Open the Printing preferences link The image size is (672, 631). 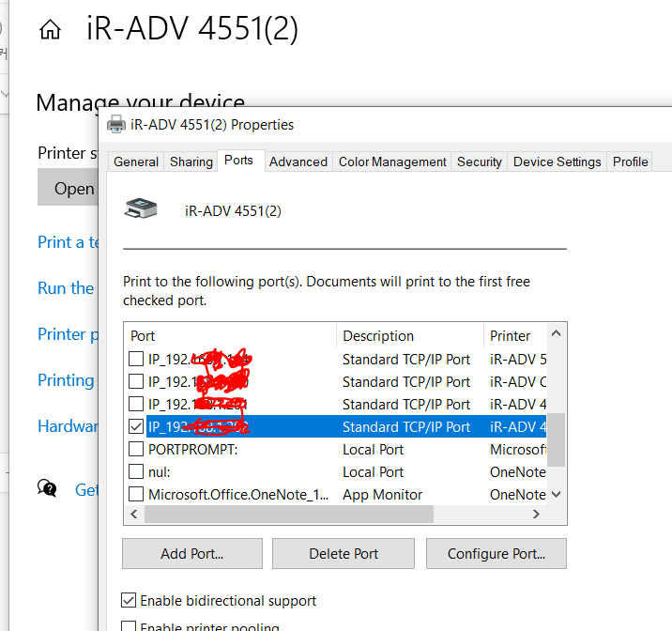(x=66, y=380)
